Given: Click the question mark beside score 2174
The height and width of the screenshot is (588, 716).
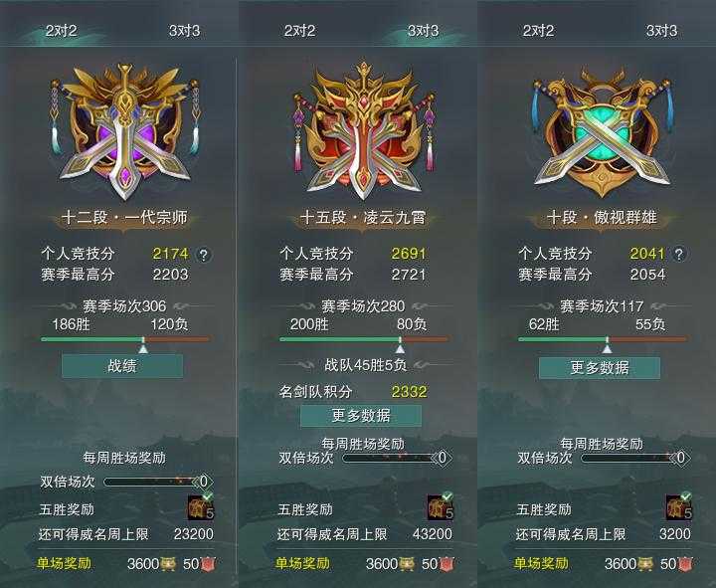Looking at the screenshot, I should click(204, 255).
